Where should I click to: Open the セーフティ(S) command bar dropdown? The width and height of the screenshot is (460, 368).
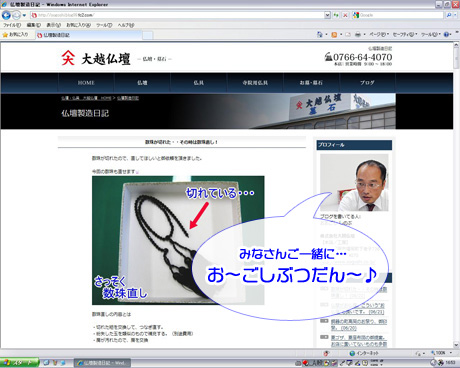pyautogui.click(x=405, y=34)
